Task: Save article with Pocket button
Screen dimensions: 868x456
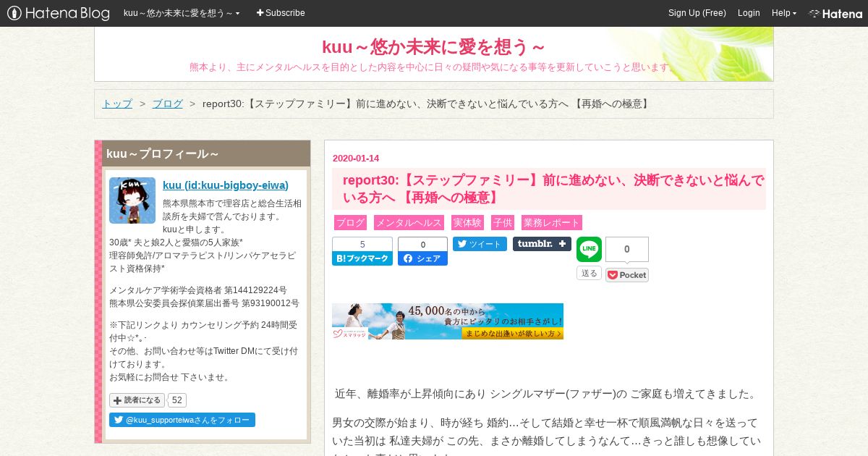Action: pos(627,275)
